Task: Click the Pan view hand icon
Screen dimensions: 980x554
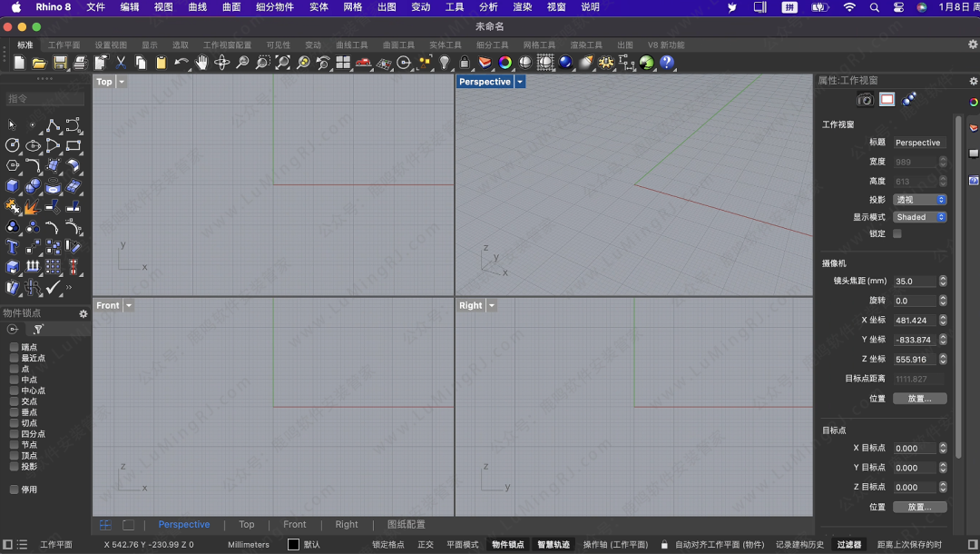Action: click(x=201, y=63)
